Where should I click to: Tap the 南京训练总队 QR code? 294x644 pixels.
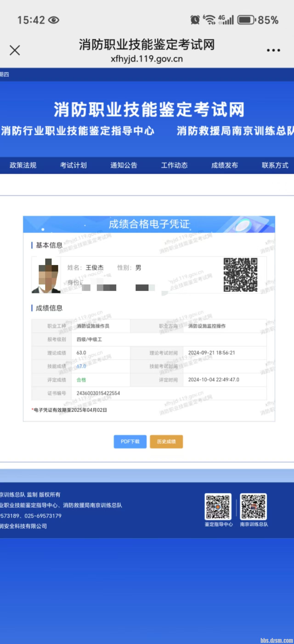pos(253,506)
